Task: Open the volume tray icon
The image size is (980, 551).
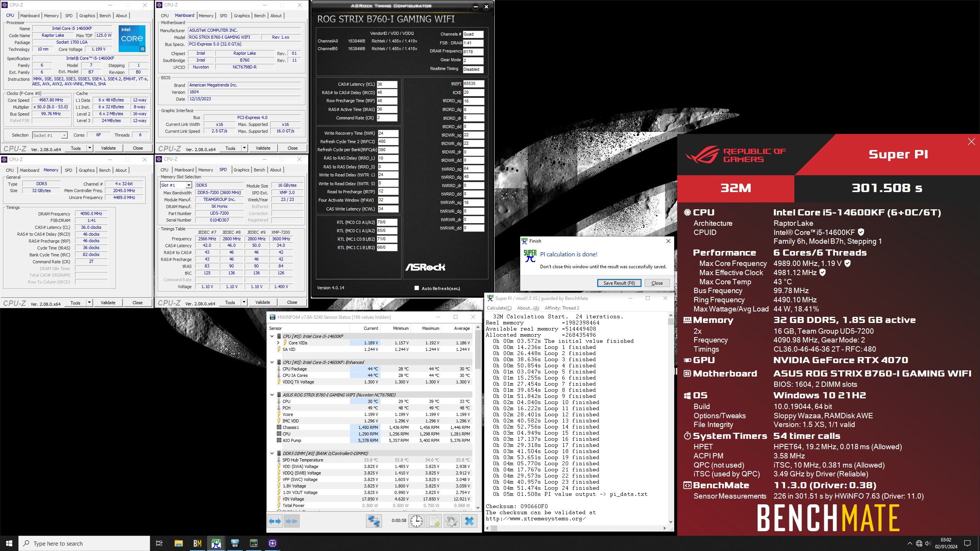Action: click(x=928, y=543)
